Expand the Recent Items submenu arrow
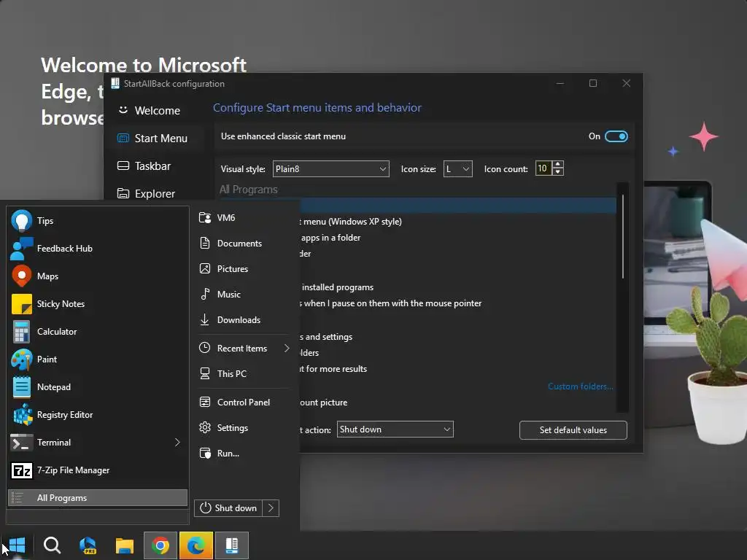747x560 pixels. pyautogui.click(x=287, y=349)
